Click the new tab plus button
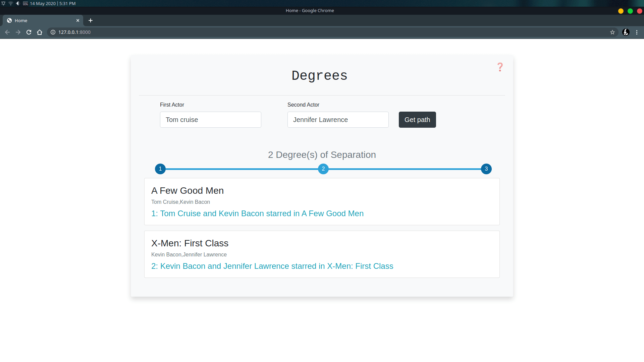 coord(91,20)
